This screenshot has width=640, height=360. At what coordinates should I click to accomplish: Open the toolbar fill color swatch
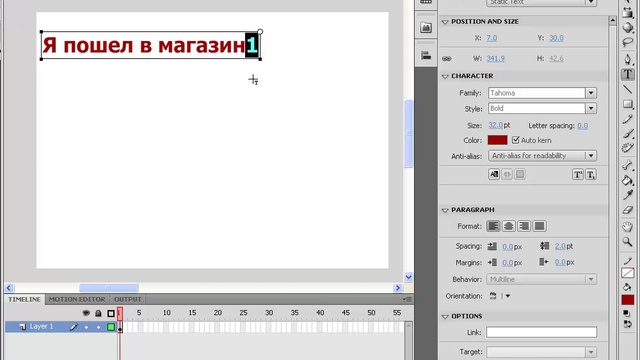click(x=627, y=300)
